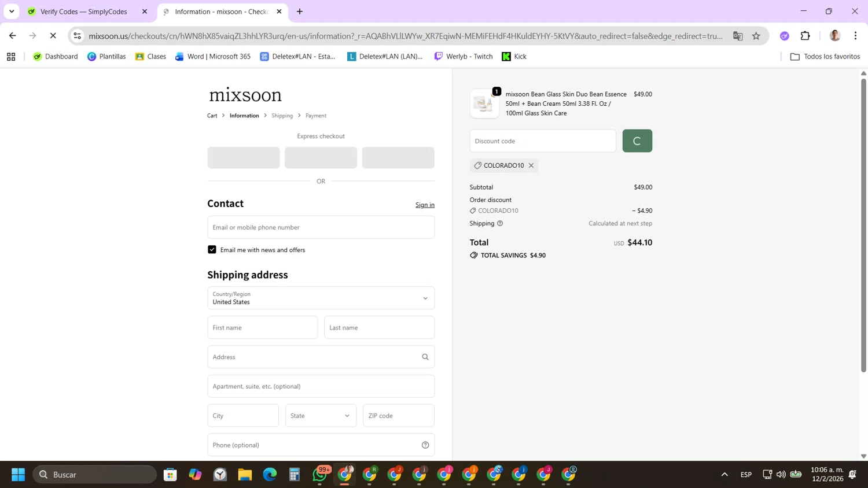868x488 pixels.
Task: Close the Verify Codes — SimplyCodes tab
Action: (145, 12)
